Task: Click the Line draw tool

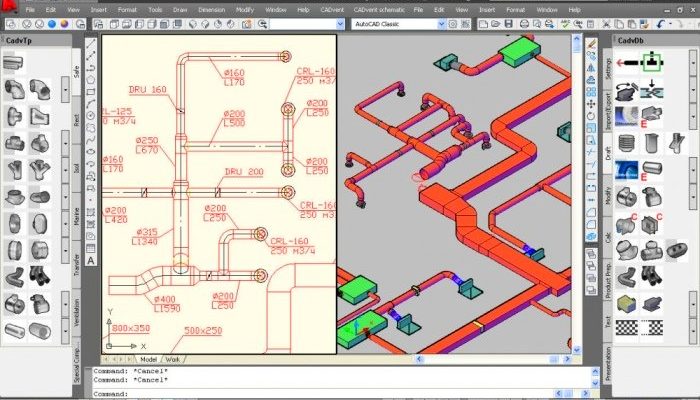Action: tap(92, 46)
